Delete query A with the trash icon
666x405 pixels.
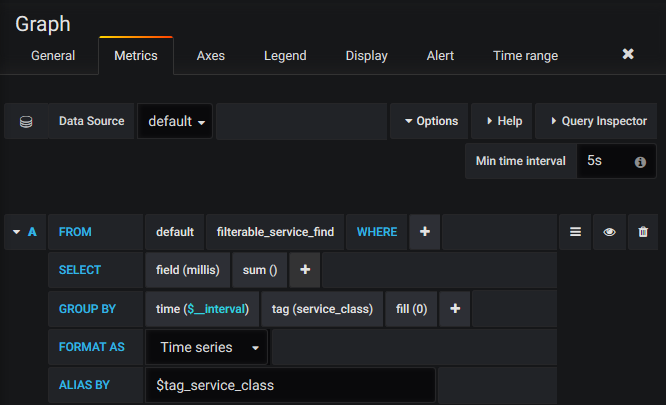pyautogui.click(x=643, y=231)
